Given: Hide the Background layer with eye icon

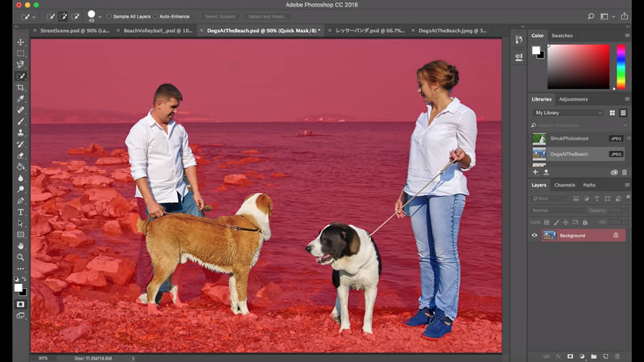Looking at the screenshot, I should (x=535, y=235).
